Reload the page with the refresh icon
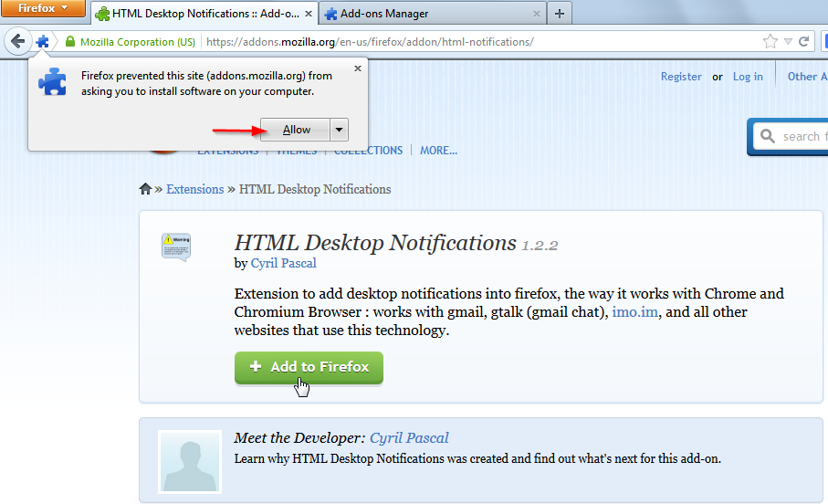This screenshot has width=828, height=504. [x=803, y=41]
